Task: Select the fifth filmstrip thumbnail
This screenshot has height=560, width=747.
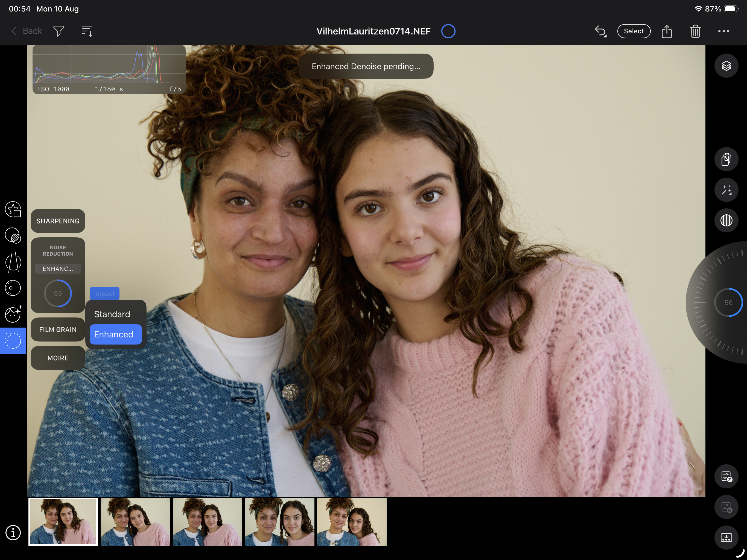Action: click(352, 521)
